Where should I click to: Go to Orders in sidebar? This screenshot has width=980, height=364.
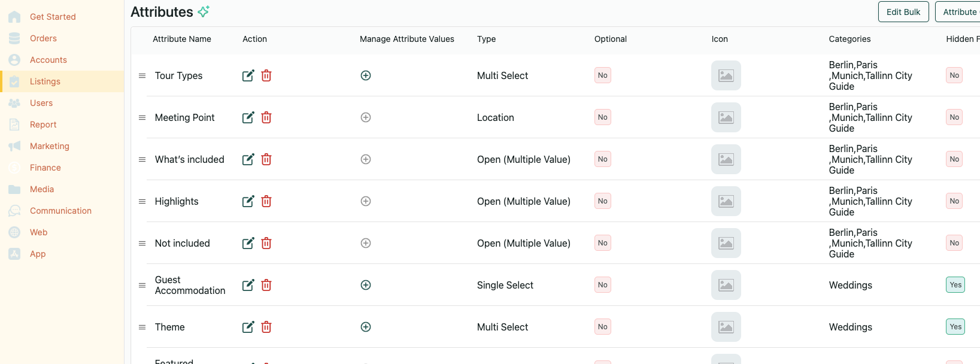click(43, 38)
